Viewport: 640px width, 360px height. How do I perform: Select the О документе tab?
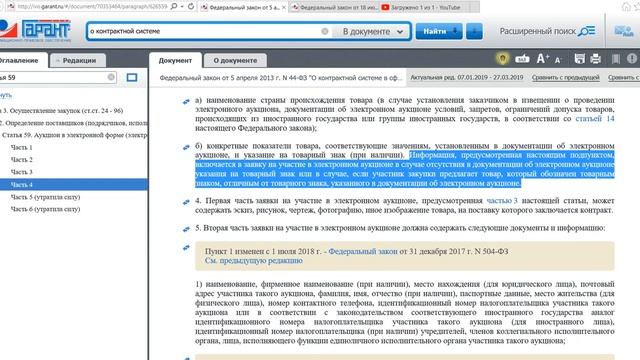coord(235,60)
